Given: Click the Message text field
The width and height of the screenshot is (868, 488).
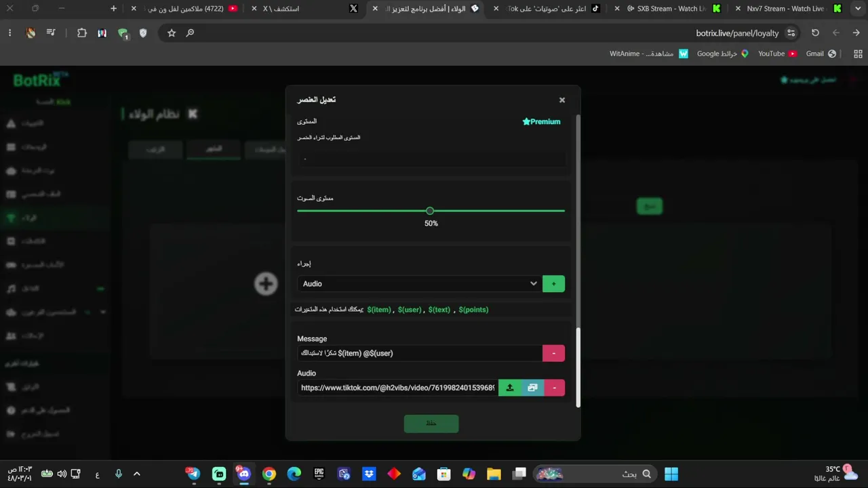Looking at the screenshot, I should 420,353.
